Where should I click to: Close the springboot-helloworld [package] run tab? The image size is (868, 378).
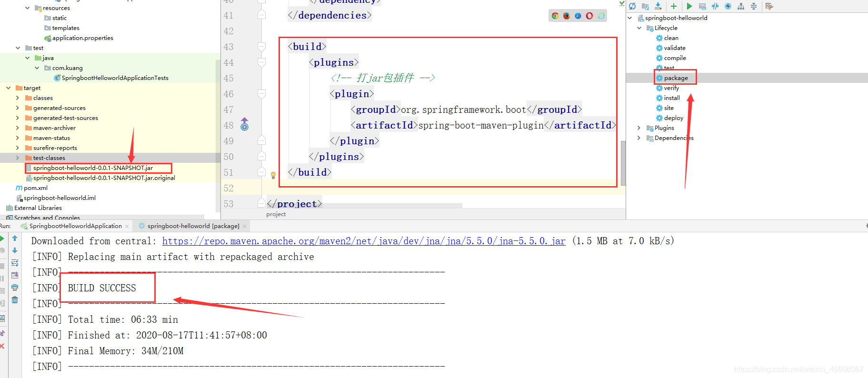click(x=245, y=226)
